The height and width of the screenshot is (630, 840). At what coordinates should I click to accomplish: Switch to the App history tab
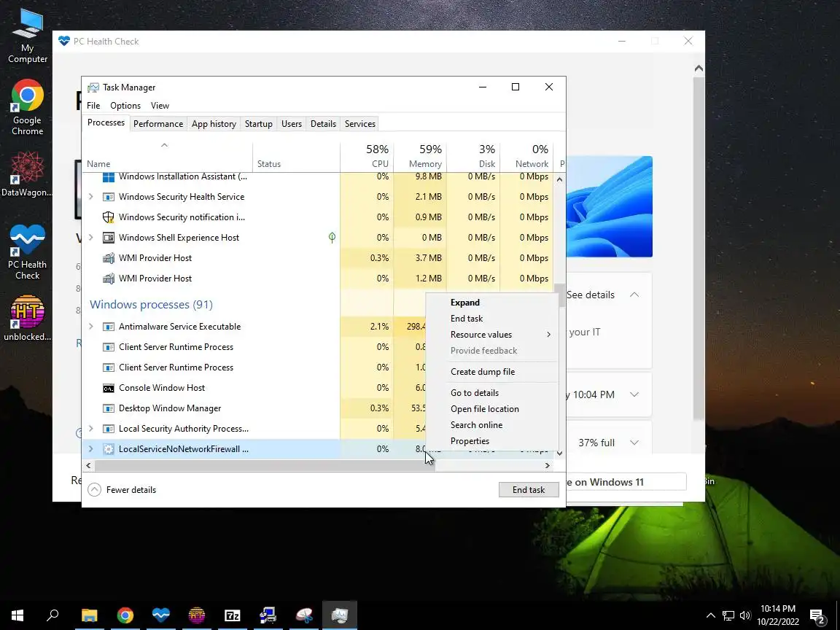[x=214, y=124]
